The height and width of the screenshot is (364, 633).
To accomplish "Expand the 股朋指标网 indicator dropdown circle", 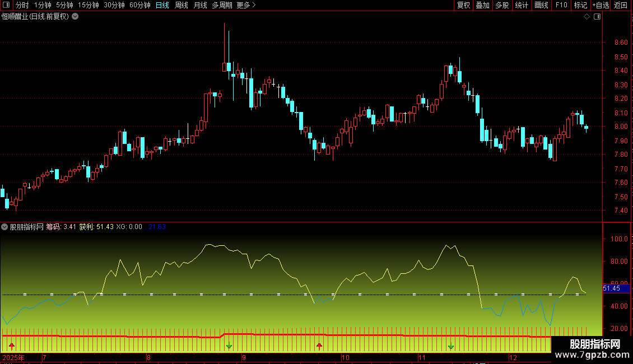I will [4, 227].
